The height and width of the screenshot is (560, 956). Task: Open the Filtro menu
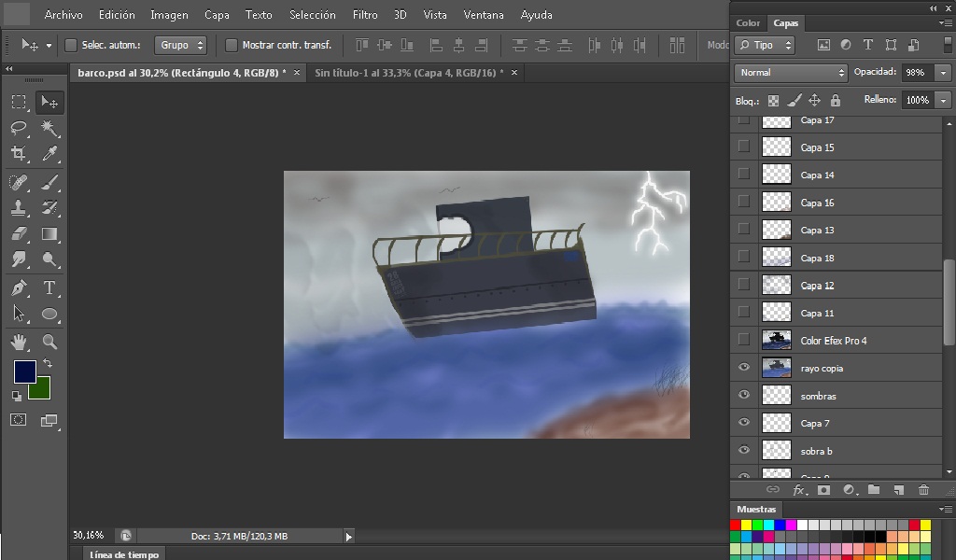pyautogui.click(x=365, y=15)
